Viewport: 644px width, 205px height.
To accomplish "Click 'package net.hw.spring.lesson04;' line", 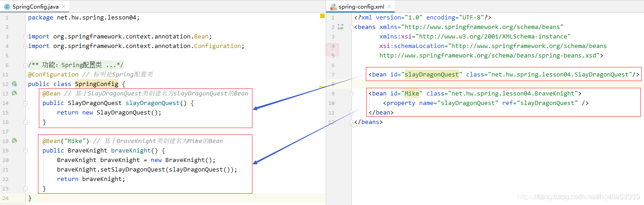I will click(x=84, y=17).
